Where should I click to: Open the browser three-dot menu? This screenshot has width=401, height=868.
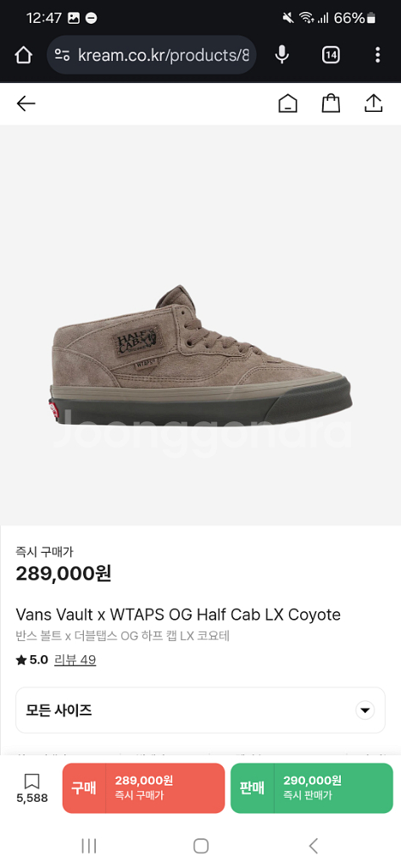click(x=378, y=55)
